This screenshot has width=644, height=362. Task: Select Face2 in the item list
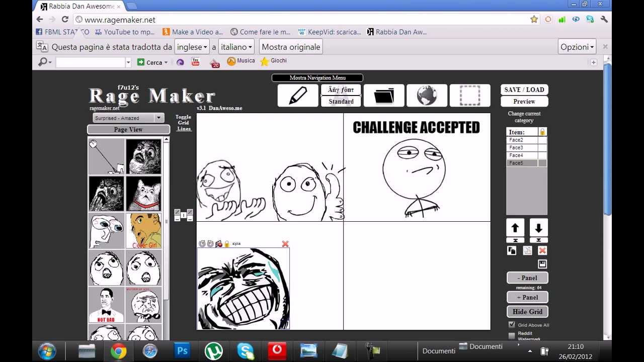[522, 140]
